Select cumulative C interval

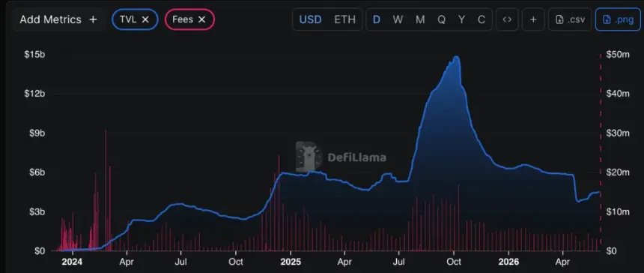coord(482,19)
